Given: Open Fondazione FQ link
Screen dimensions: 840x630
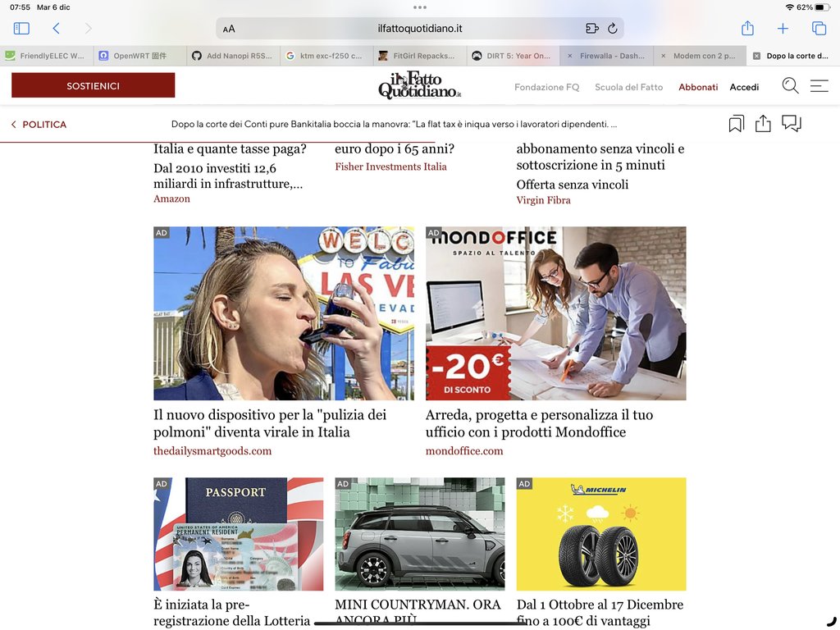Looking at the screenshot, I should pyautogui.click(x=547, y=87).
